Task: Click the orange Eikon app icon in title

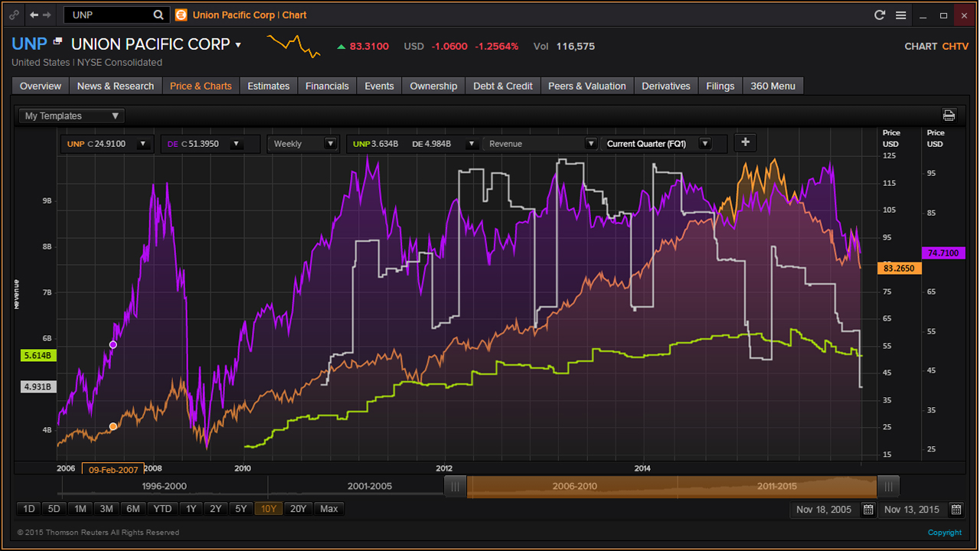Action: (181, 15)
